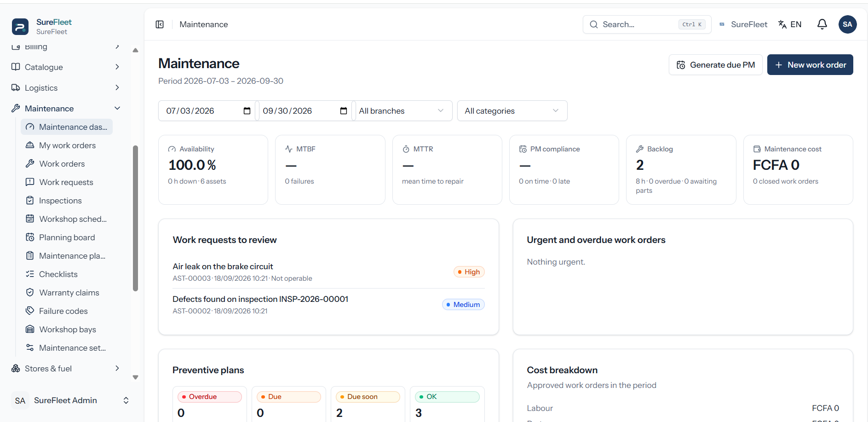Open Checklists page
The image size is (868, 422).
(67, 274)
